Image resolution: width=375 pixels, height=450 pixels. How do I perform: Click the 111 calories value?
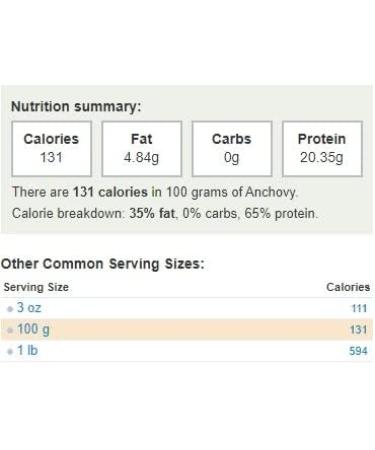click(359, 308)
